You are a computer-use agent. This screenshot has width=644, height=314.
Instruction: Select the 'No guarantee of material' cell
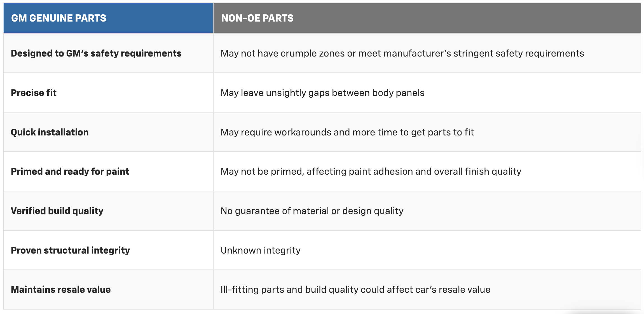click(x=312, y=211)
